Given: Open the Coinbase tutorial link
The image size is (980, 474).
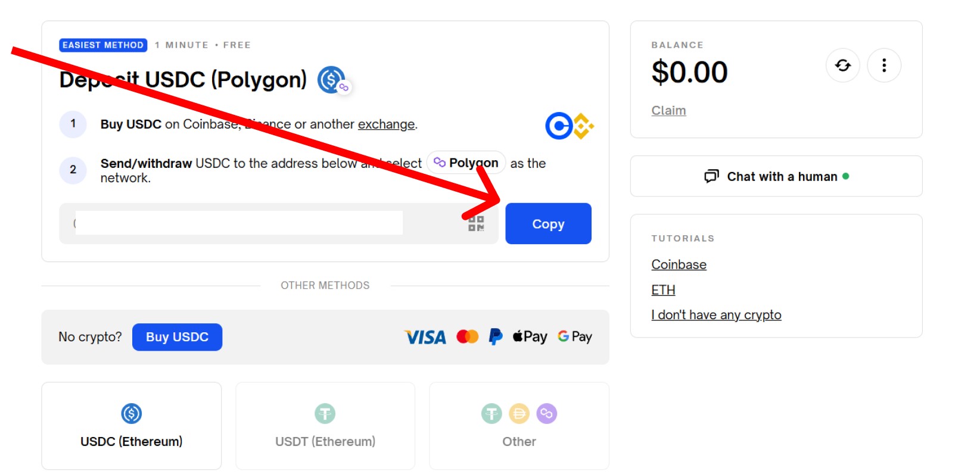Looking at the screenshot, I should tap(679, 264).
